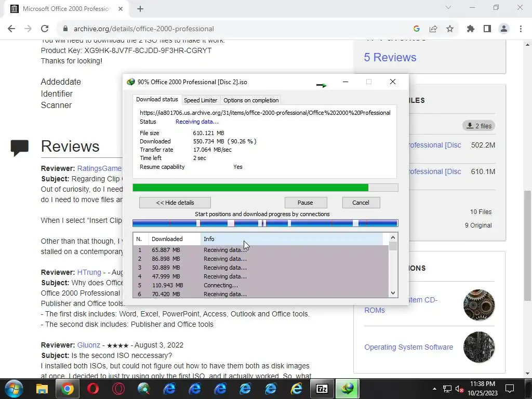Click the Downloaded column header
This screenshot has width=532, height=399.
175,239
